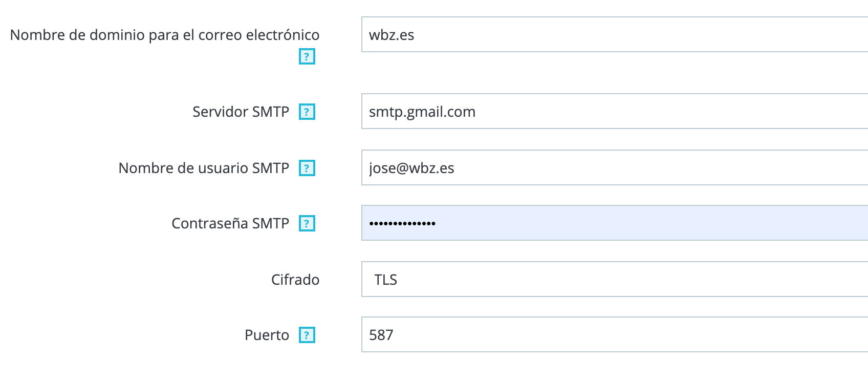Open the Cifrado encryption dropdown
868x380 pixels.
click(615, 279)
